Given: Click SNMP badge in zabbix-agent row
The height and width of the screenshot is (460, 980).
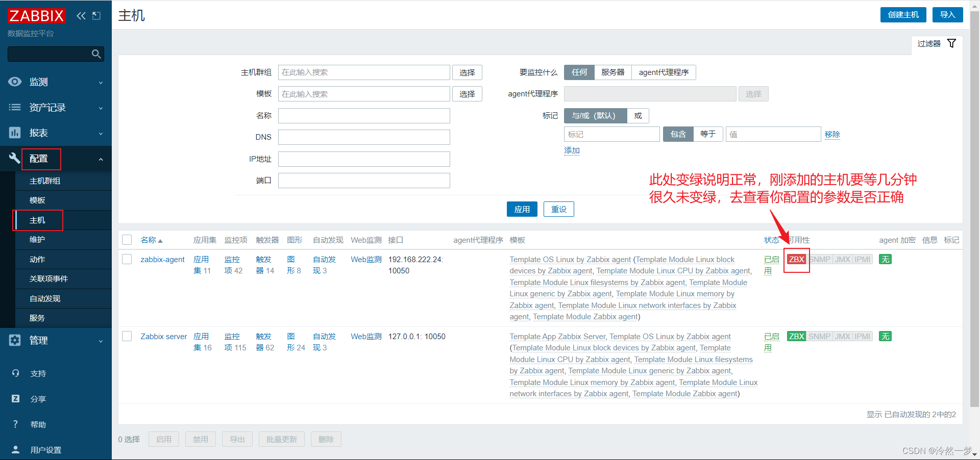Looking at the screenshot, I should point(820,259).
